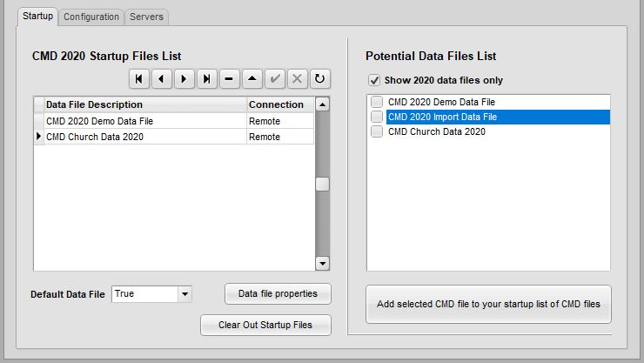Refresh startup files list data
This screenshot has width=644, height=363.
tap(320, 79)
